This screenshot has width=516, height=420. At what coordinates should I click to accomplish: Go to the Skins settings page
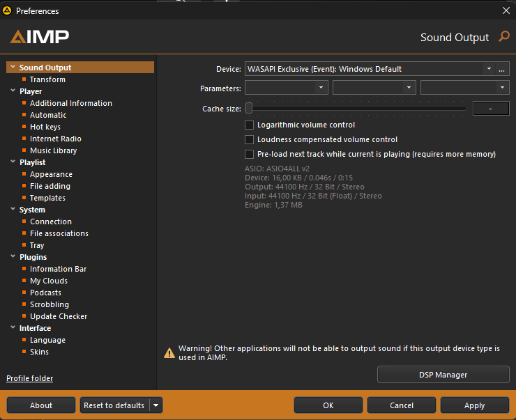pos(39,352)
